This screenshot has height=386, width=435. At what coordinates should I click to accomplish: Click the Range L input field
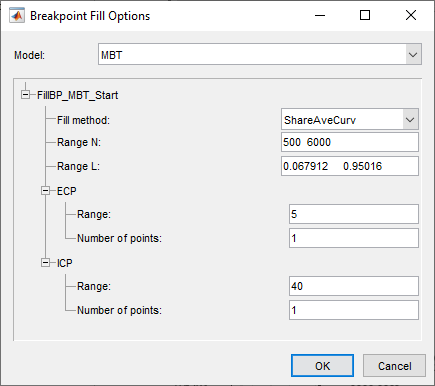click(350, 166)
